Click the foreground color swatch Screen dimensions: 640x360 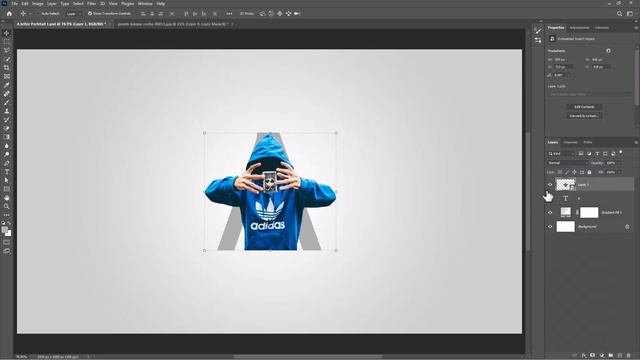tap(5, 230)
